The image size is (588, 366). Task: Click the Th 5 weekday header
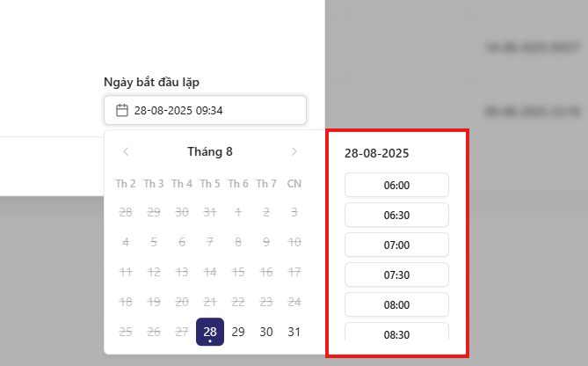(x=210, y=184)
